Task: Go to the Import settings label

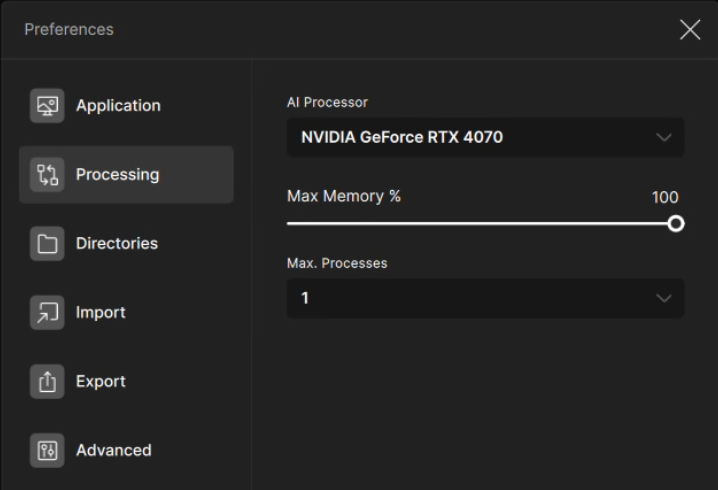Action: 101,313
